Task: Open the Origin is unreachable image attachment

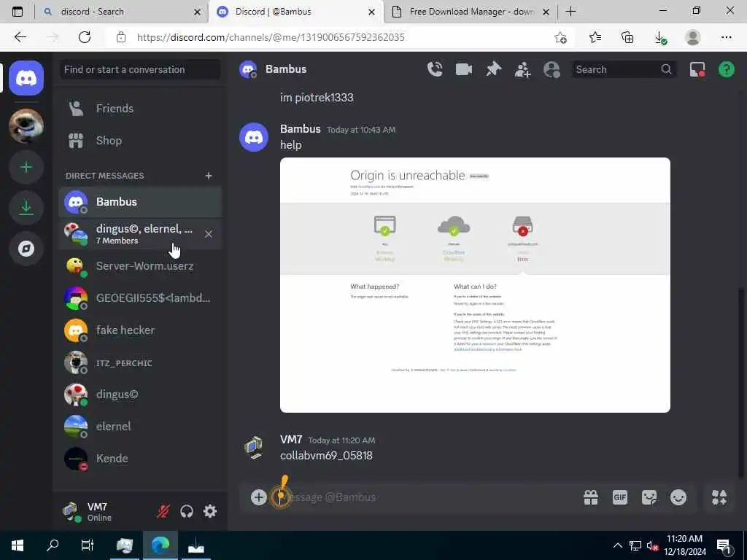Action: coord(475,285)
